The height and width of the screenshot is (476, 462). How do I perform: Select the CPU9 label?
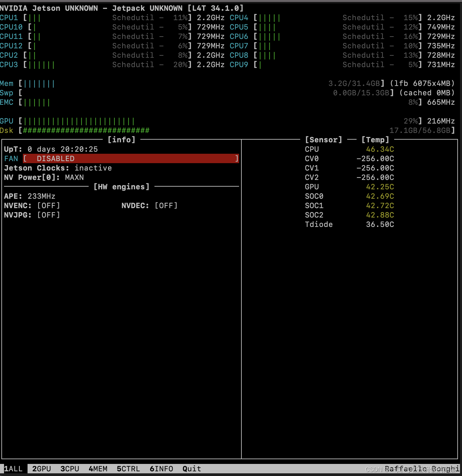(239, 64)
